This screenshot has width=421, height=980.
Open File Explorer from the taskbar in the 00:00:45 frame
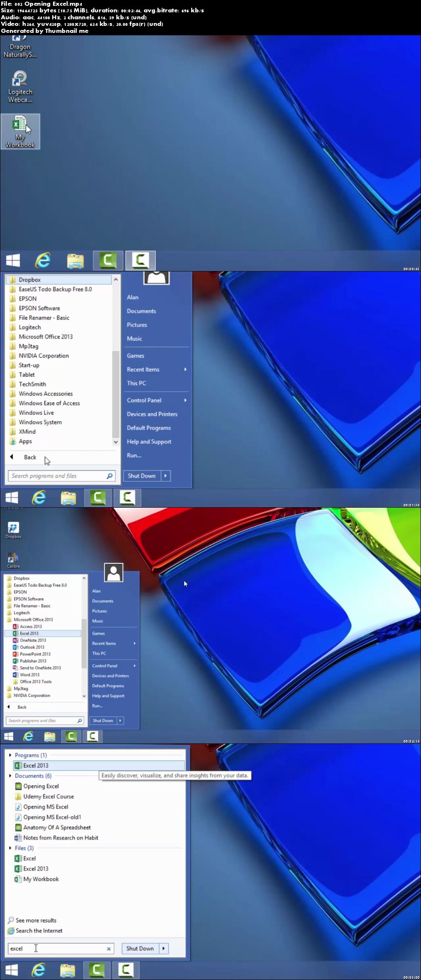click(x=75, y=260)
